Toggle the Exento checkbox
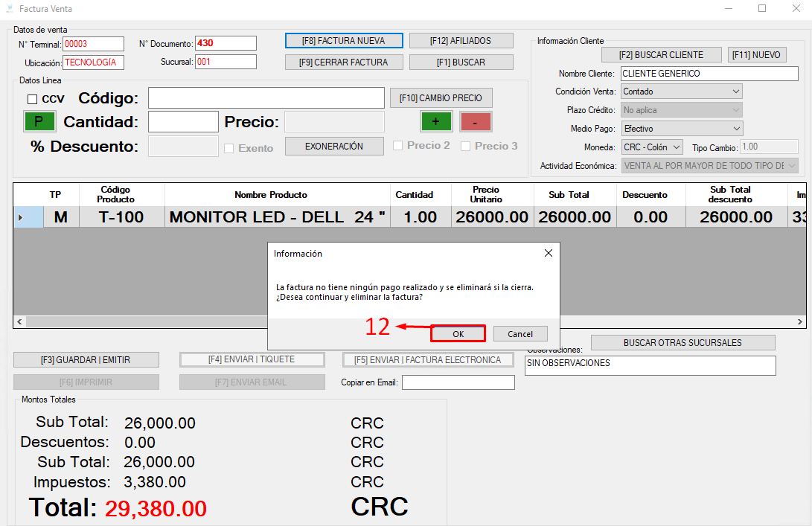 (229, 149)
